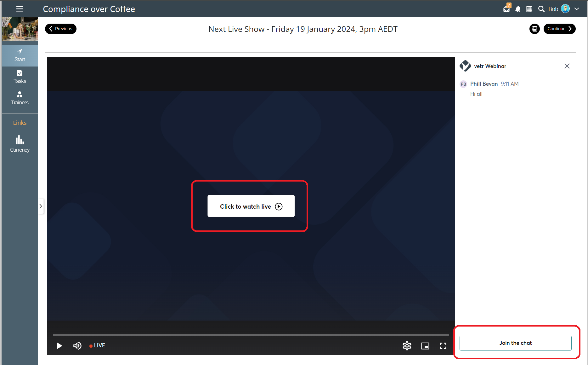This screenshot has height=365, width=588.
Task: Mute the video volume speaker
Action: coord(77,346)
